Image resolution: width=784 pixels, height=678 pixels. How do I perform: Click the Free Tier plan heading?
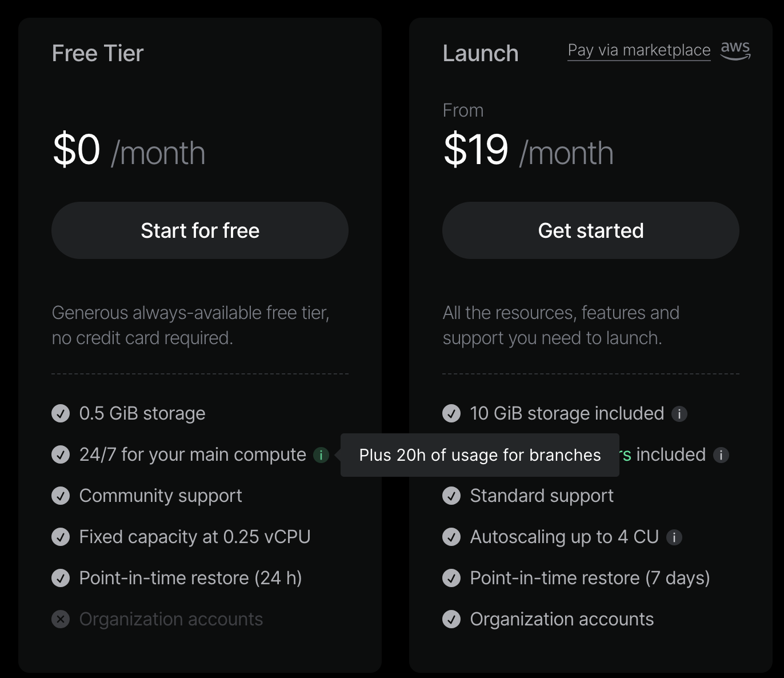click(x=98, y=53)
